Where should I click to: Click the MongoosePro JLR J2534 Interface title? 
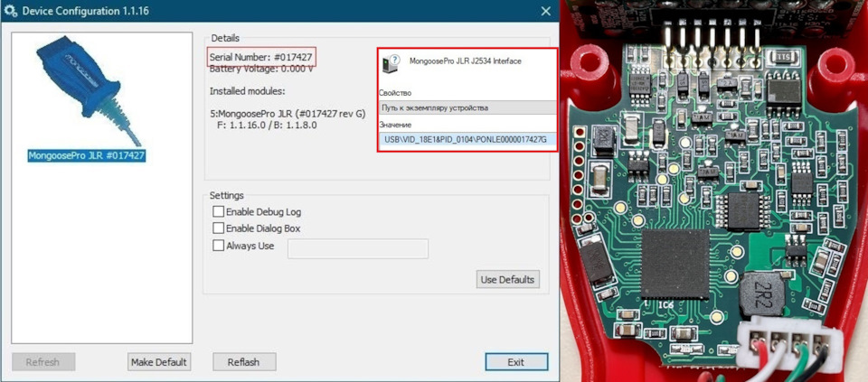coord(465,61)
